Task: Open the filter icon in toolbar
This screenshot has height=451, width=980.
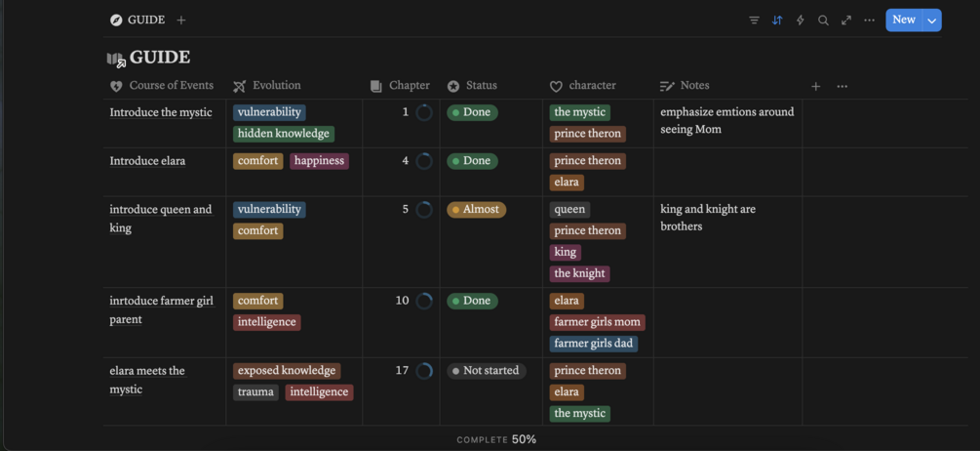Action: pyautogui.click(x=754, y=20)
